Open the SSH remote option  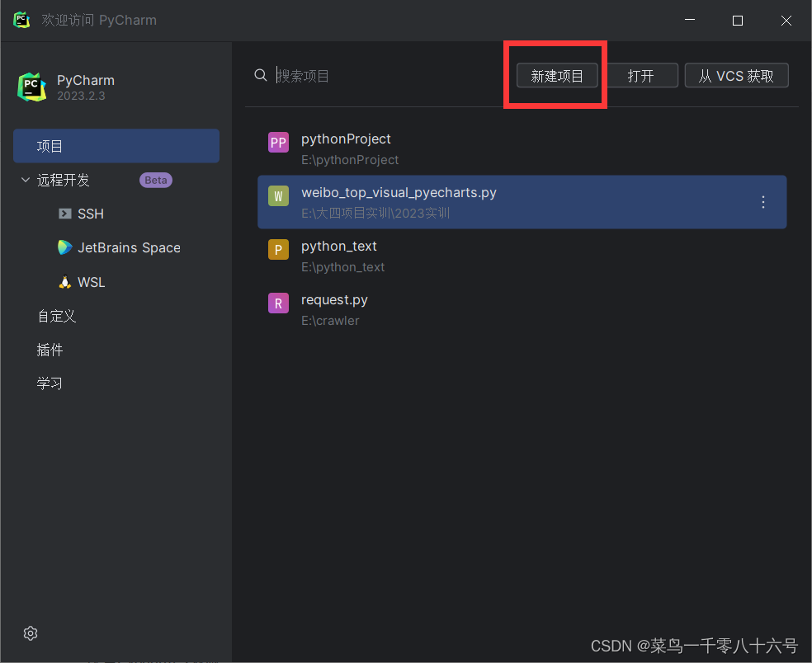(x=91, y=214)
